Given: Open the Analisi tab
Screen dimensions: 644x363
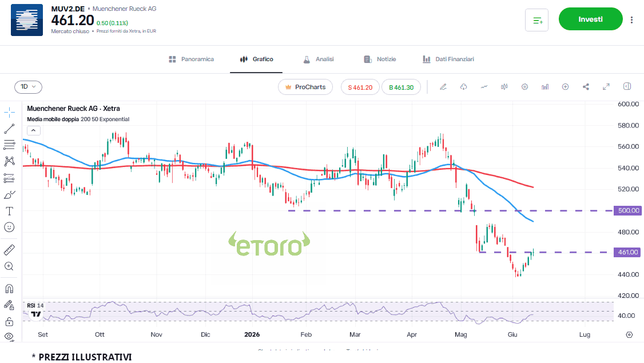Looking at the screenshot, I should tap(319, 59).
